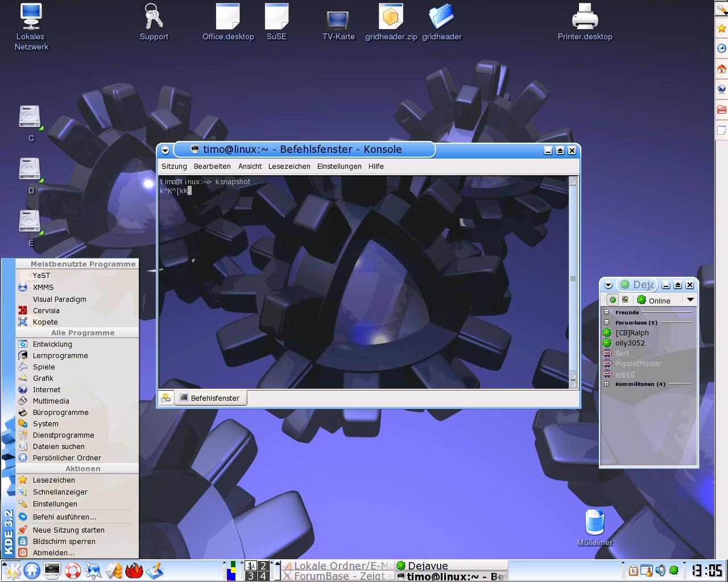Switch to virtual desktop 4 in pager

[x=263, y=576]
